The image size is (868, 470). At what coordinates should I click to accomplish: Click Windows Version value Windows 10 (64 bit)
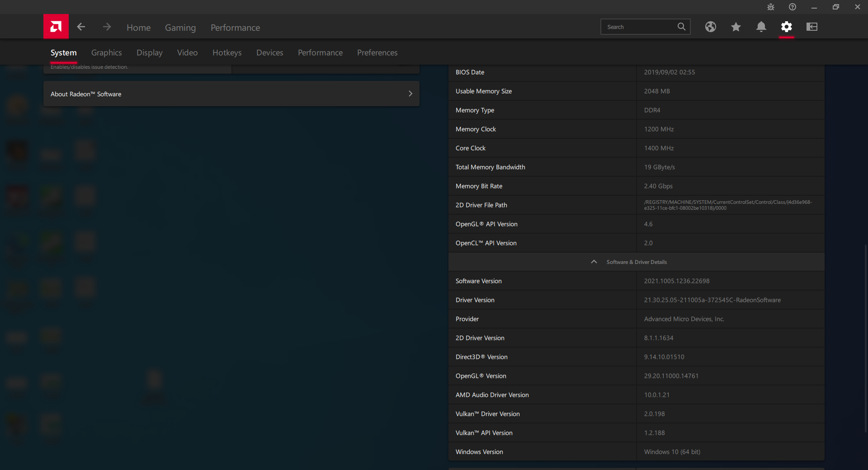point(672,452)
